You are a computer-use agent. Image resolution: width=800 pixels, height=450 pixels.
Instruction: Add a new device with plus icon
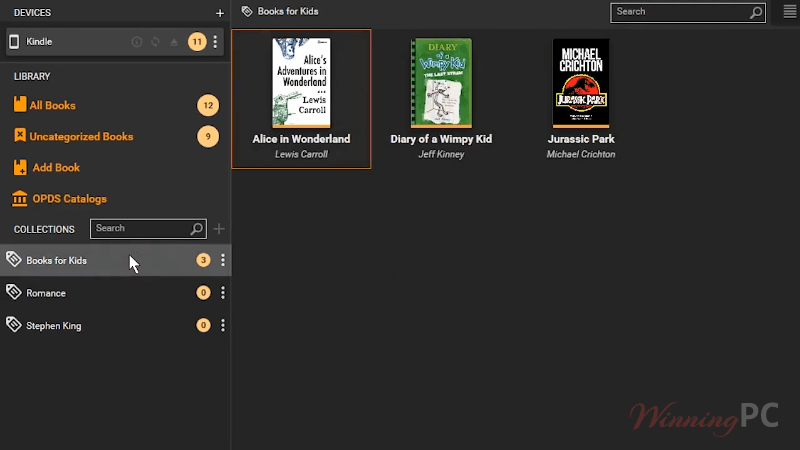point(220,13)
